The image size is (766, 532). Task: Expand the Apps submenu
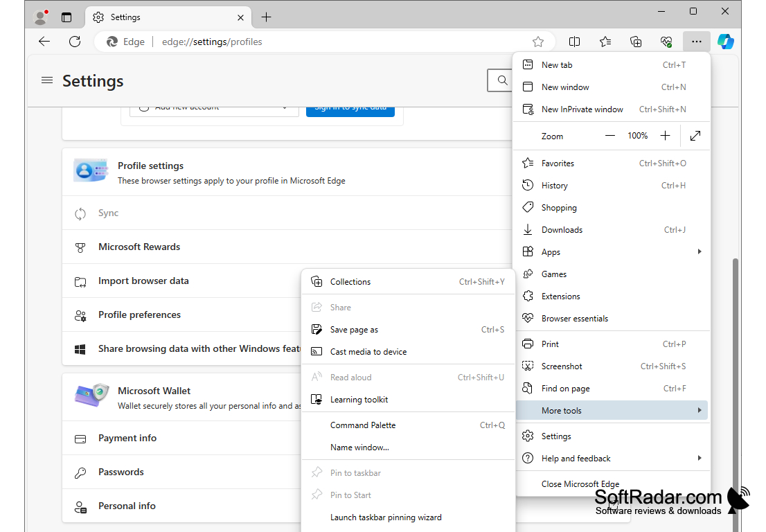click(x=612, y=252)
